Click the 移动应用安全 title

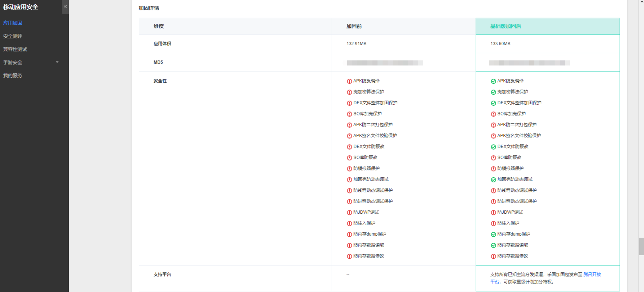[21, 7]
